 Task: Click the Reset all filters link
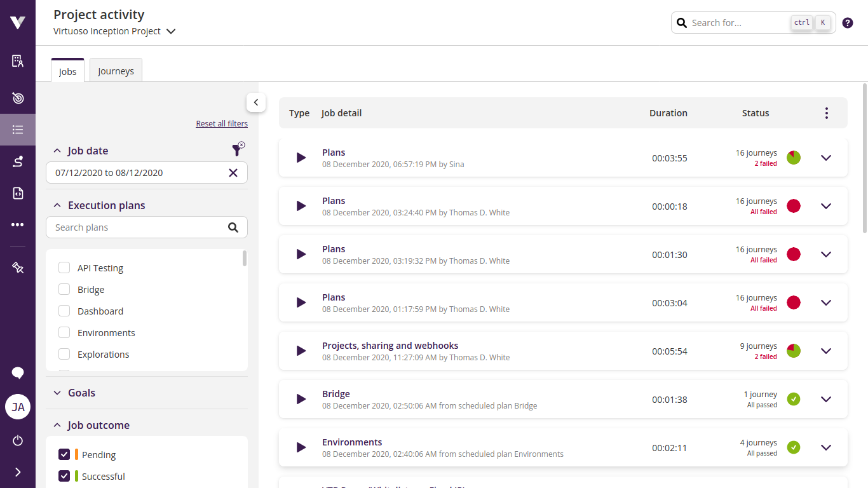tap(221, 123)
